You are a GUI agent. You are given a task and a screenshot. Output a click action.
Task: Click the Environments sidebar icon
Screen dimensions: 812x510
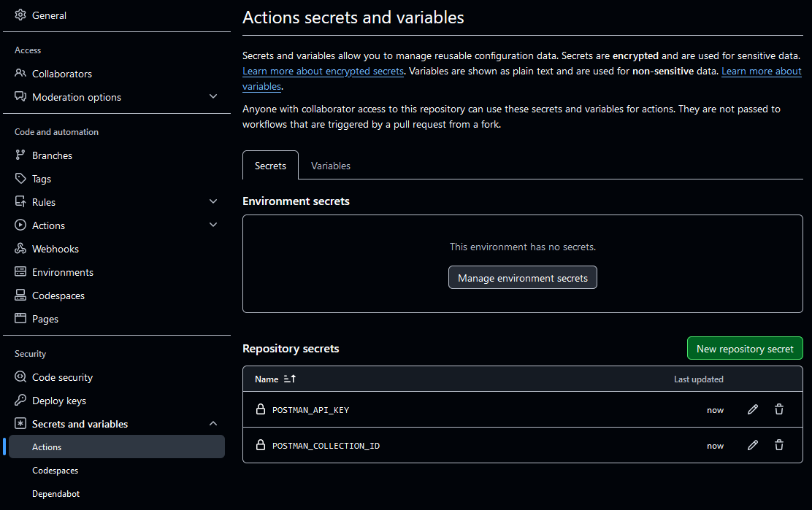(20, 271)
